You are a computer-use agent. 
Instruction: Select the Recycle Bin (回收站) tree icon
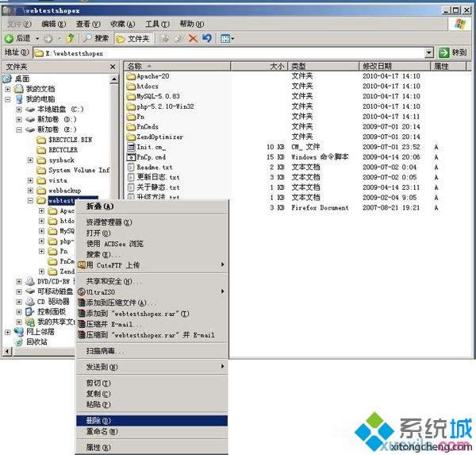(18, 341)
